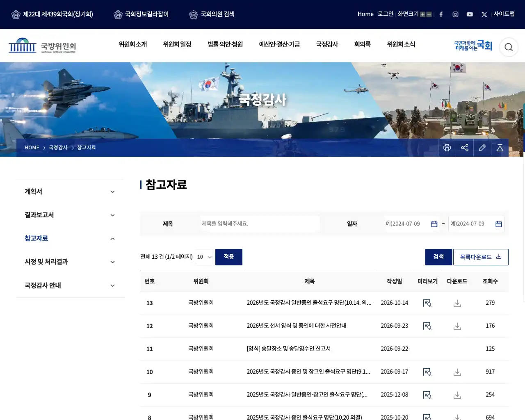525x420 pixels.
Task: Click the print icon in breadcrumb bar
Action: (x=447, y=148)
